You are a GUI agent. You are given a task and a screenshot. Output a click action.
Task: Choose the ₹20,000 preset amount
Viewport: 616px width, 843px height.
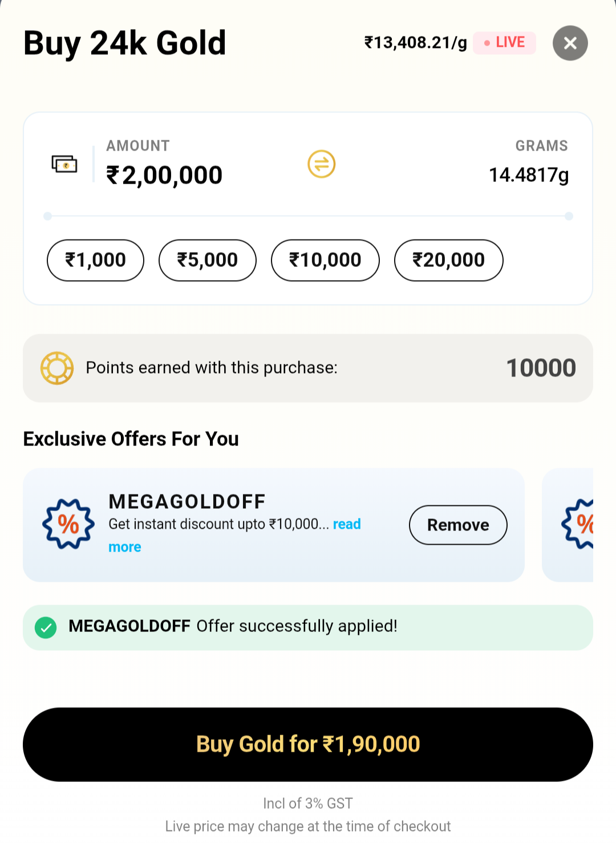(x=449, y=260)
